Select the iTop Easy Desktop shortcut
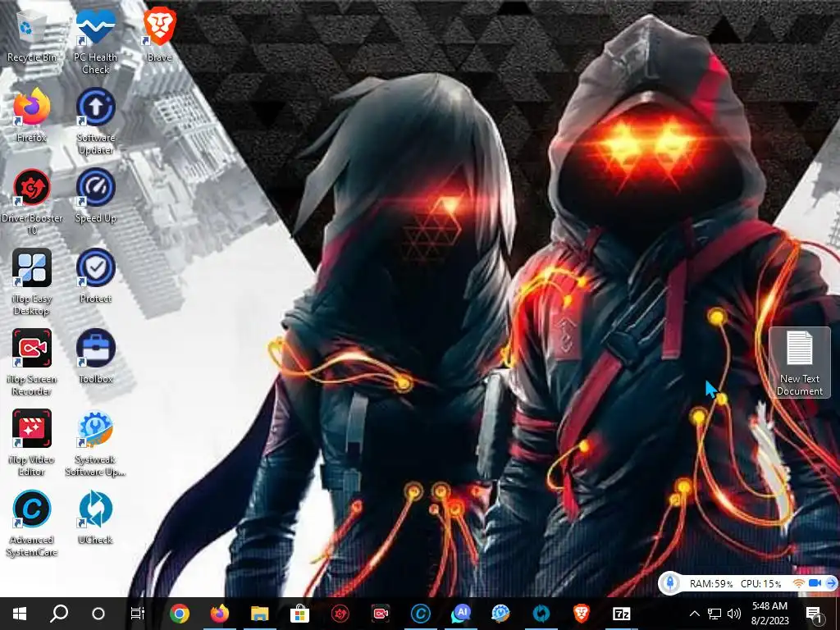Image resolution: width=840 pixels, height=630 pixels. point(32,282)
